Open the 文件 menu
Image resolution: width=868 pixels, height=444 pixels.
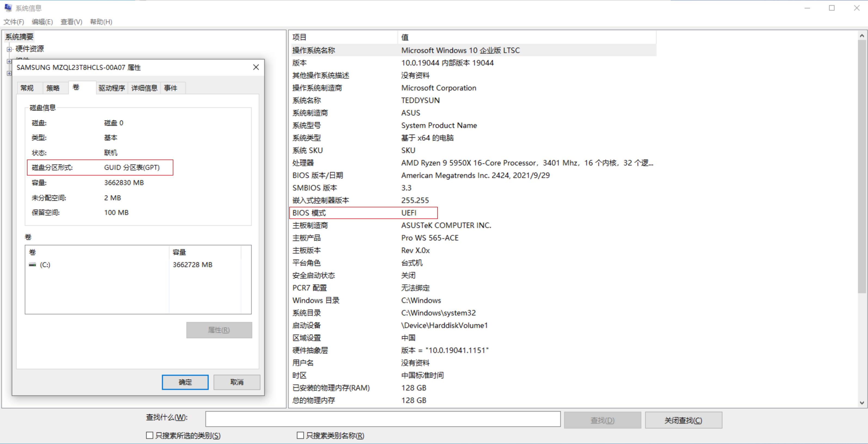pyautogui.click(x=14, y=22)
